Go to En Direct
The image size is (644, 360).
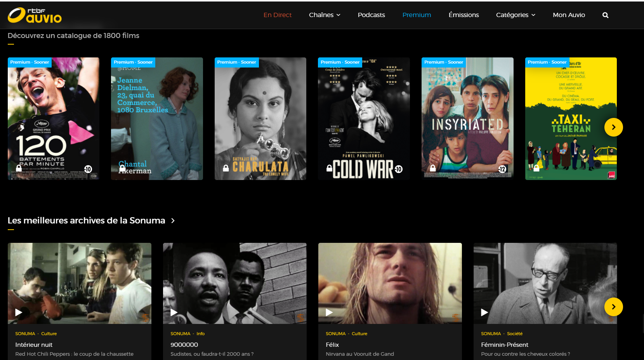click(x=278, y=15)
